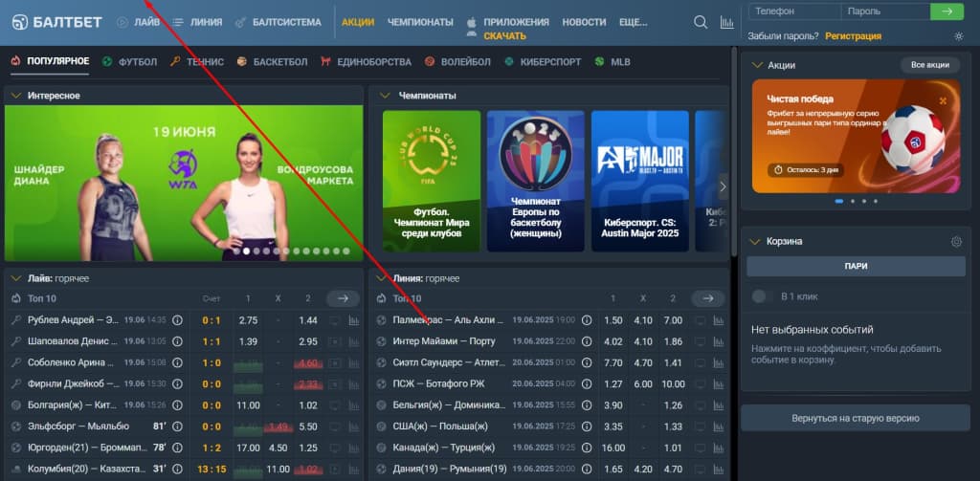Open Basket settings gear icon

(x=956, y=242)
